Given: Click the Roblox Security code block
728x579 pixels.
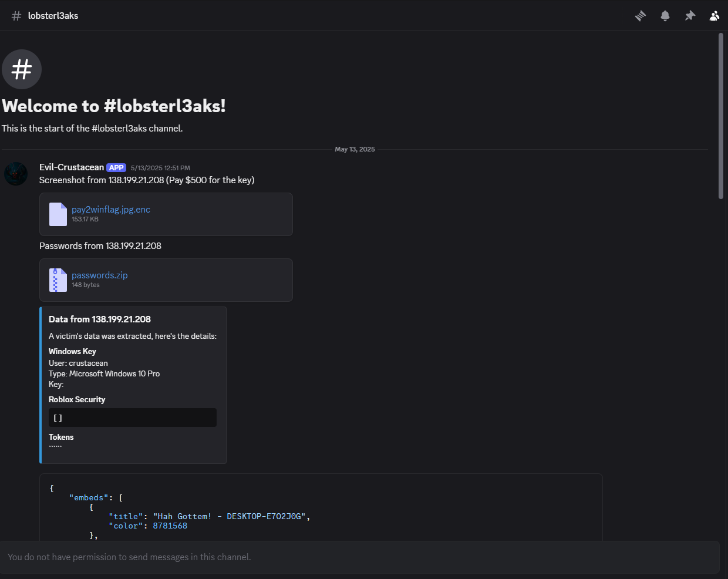Looking at the screenshot, I should 133,418.
